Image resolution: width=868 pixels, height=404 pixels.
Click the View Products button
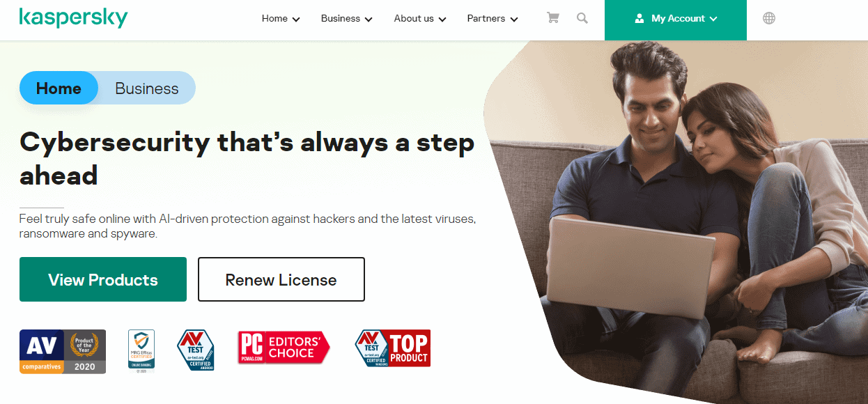point(103,279)
